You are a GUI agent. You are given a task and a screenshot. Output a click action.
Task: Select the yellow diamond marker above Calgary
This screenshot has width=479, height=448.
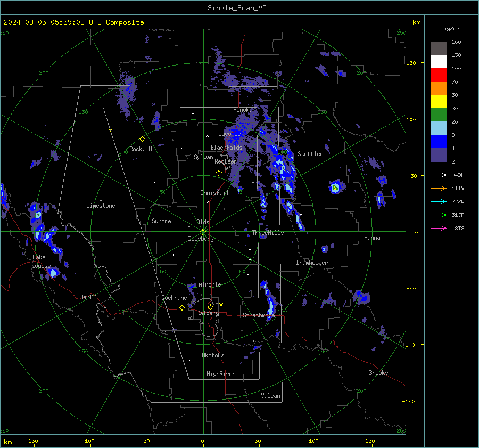click(210, 307)
